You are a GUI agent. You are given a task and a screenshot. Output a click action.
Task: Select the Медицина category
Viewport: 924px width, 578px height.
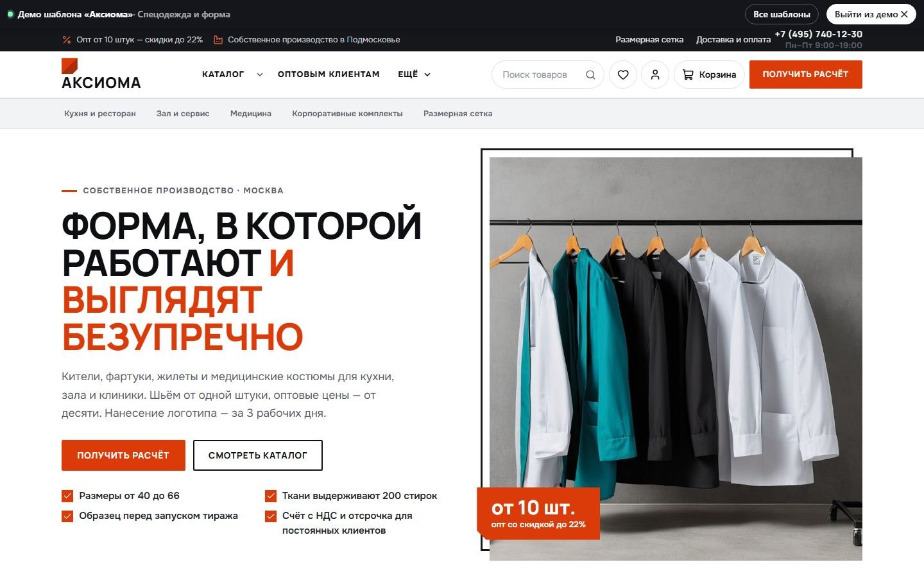(x=251, y=114)
